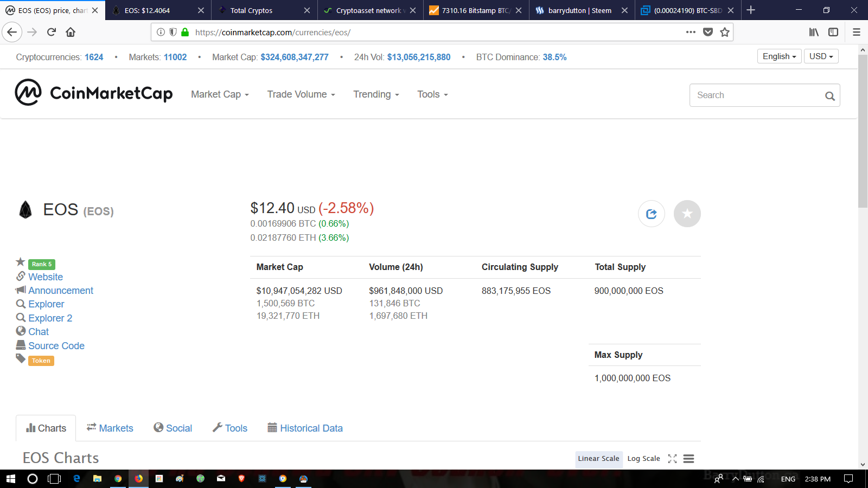The height and width of the screenshot is (488, 868).
Task: Add EOS to watchlist star button
Action: click(x=687, y=214)
